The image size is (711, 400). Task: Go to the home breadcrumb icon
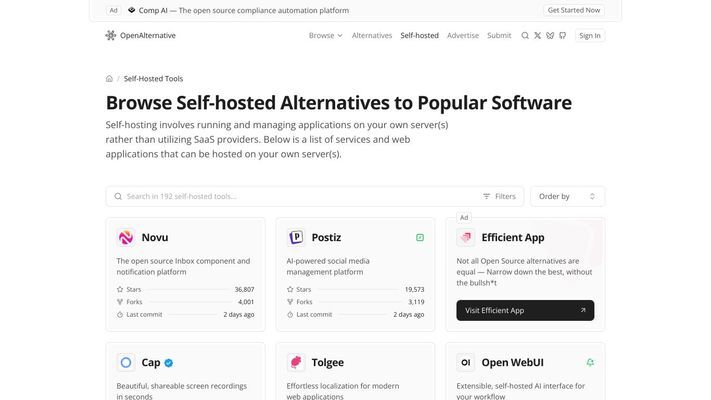click(x=109, y=78)
